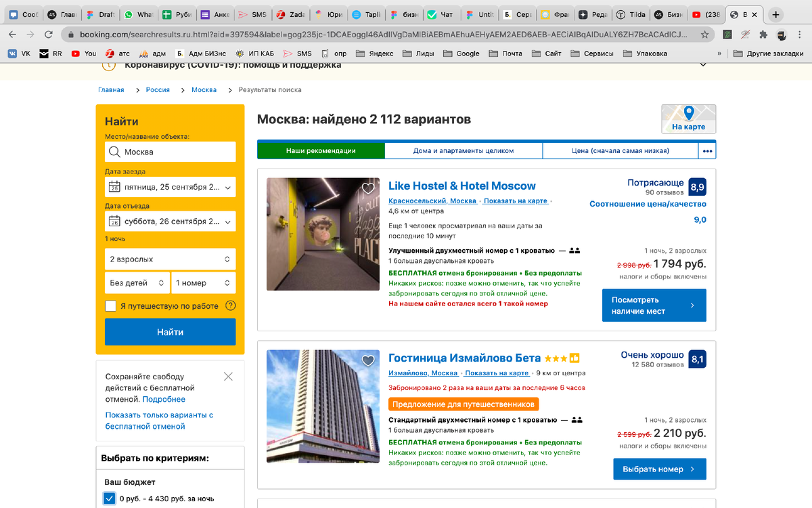The height and width of the screenshot is (508, 812).
Task: Open the Измайлово Бета building photo
Action: click(x=323, y=406)
